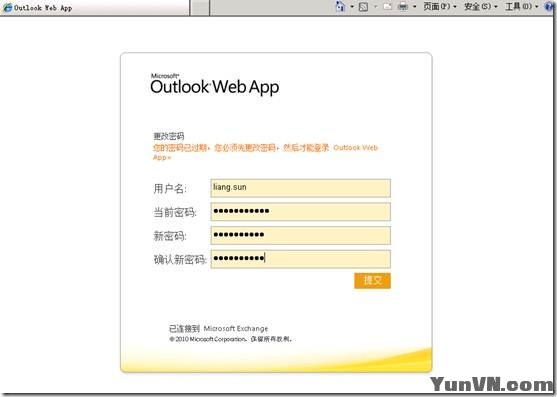Click the 当前密码 label

[x=175, y=212]
